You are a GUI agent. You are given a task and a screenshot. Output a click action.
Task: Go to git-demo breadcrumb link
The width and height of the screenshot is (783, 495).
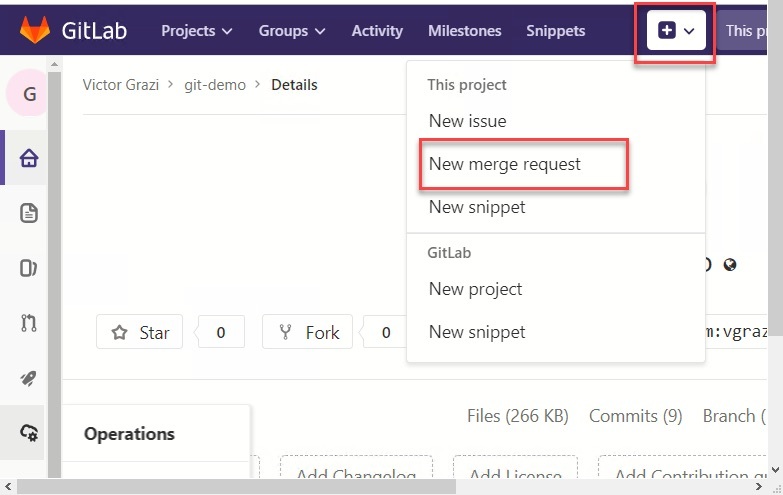coord(215,85)
